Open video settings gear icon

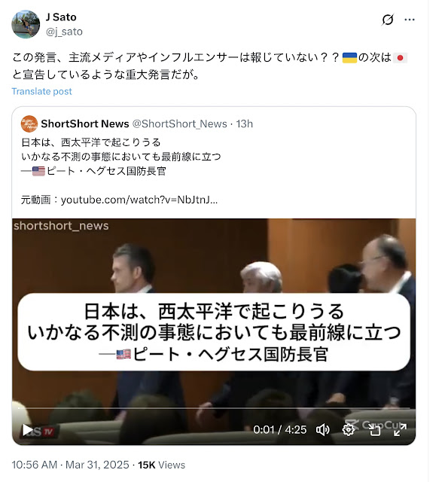pyautogui.click(x=348, y=430)
